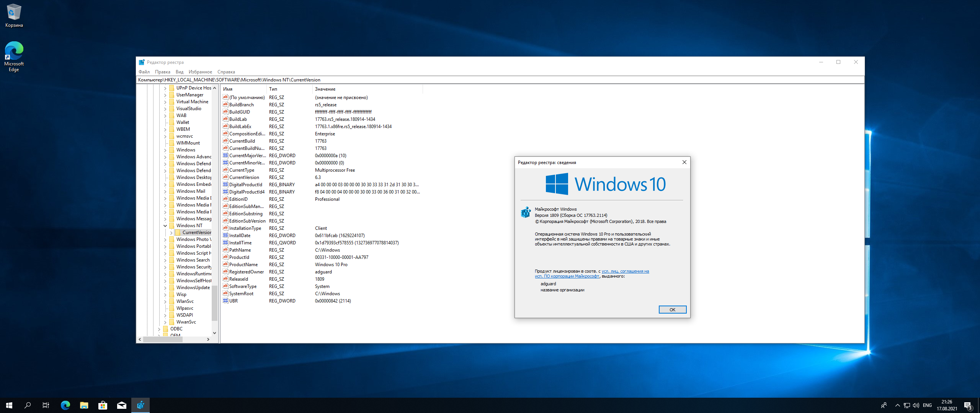980x413 pixels.
Task: Expand the ODBC registry key
Action: click(x=159, y=329)
